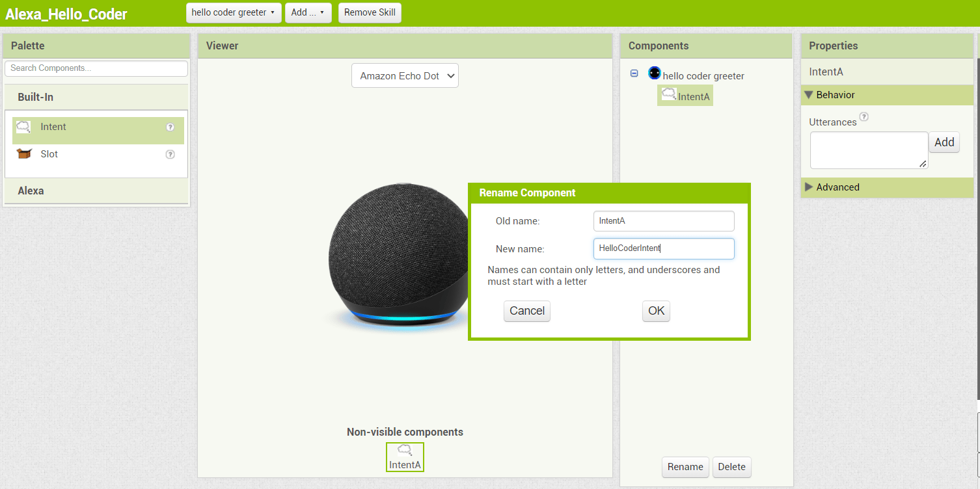Open the hello coder greeter screen selector

pyautogui.click(x=233, y=12)
